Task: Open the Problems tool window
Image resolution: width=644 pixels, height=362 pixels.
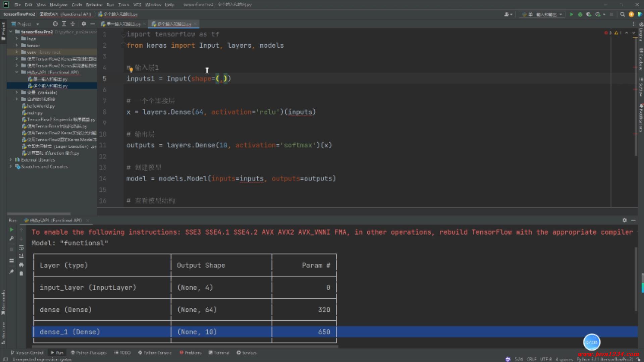Action: 191,353
